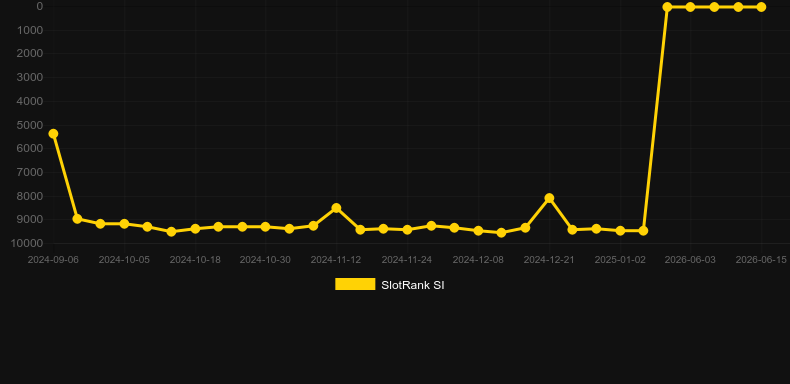This screenshot has height=384, width=790.
Task: Click the 2024-10-18 x-axis date label
Action: pyautogui.click(x=195, y=260)
